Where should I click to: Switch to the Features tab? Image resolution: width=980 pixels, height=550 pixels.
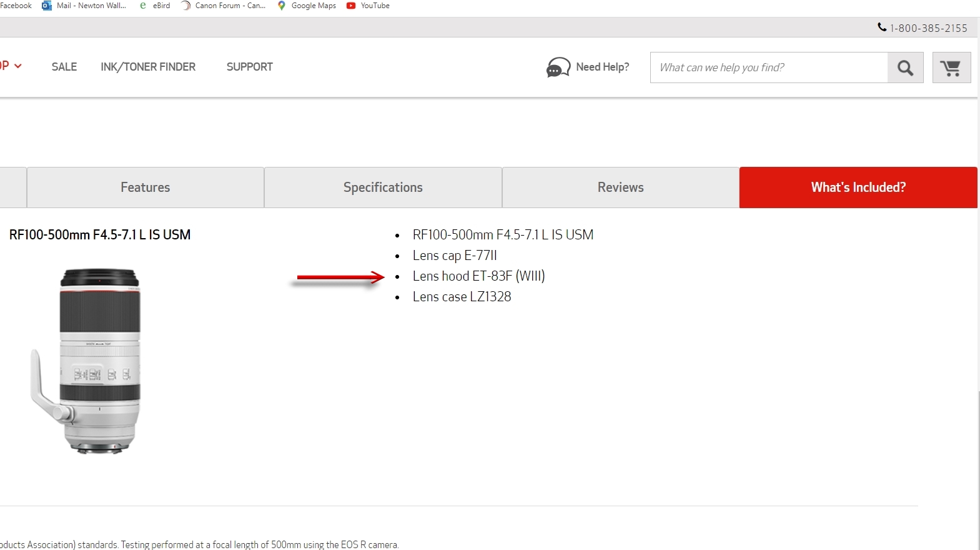click(x=146, y=187)
